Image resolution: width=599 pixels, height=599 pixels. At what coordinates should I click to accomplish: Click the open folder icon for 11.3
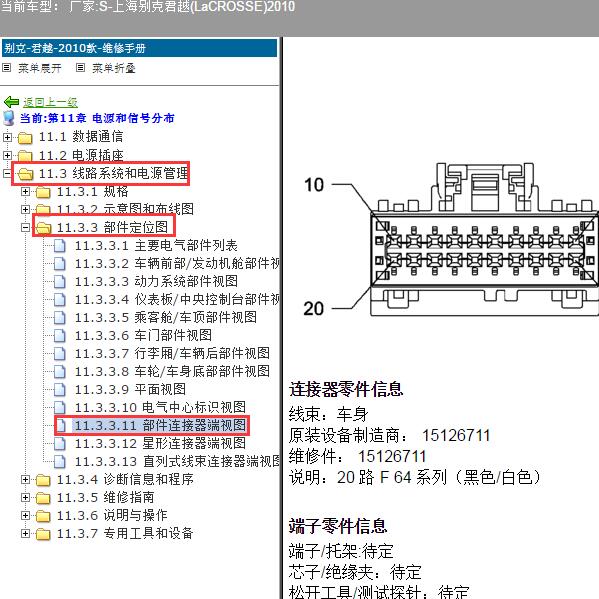pyautogui.click(x=25, y=174)
